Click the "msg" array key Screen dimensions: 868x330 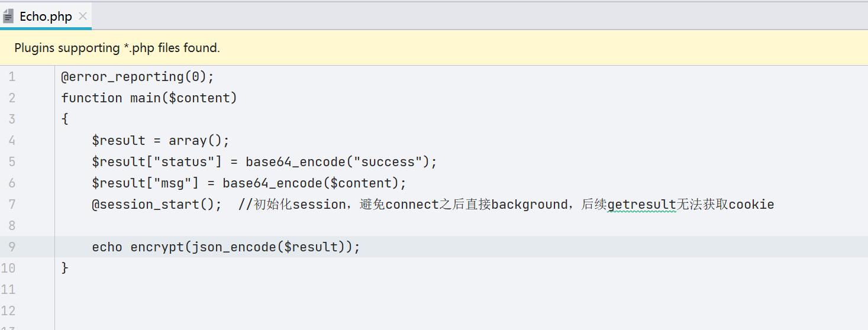tap(173, 183)
